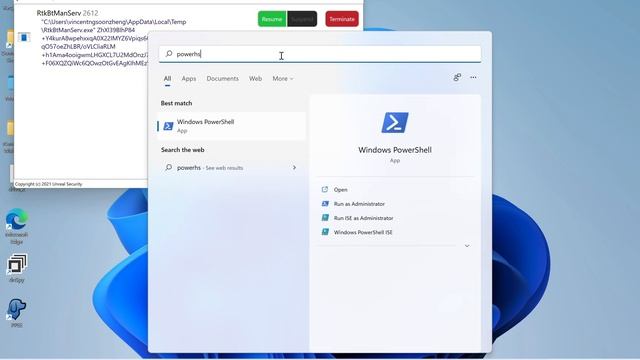Click Open for Windows PowerShell
The image size is (640, 360).
pyautogui.click(x=340, y=189)
